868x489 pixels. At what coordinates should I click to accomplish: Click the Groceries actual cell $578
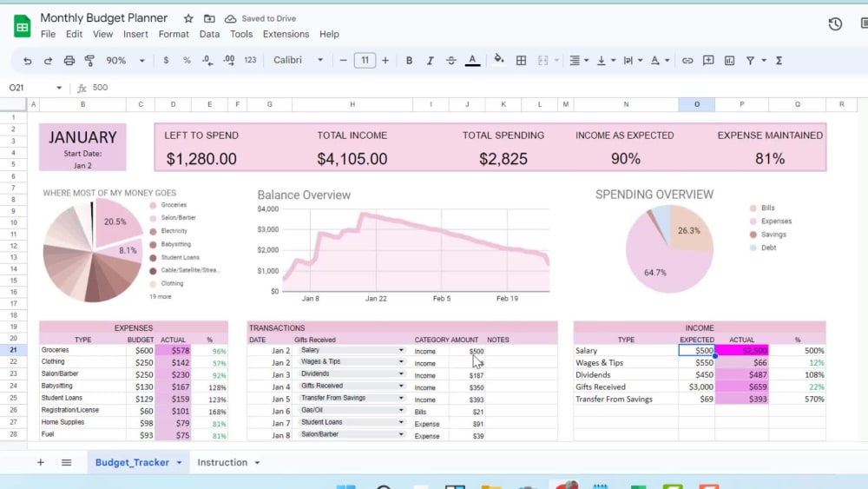coord(174,351)
